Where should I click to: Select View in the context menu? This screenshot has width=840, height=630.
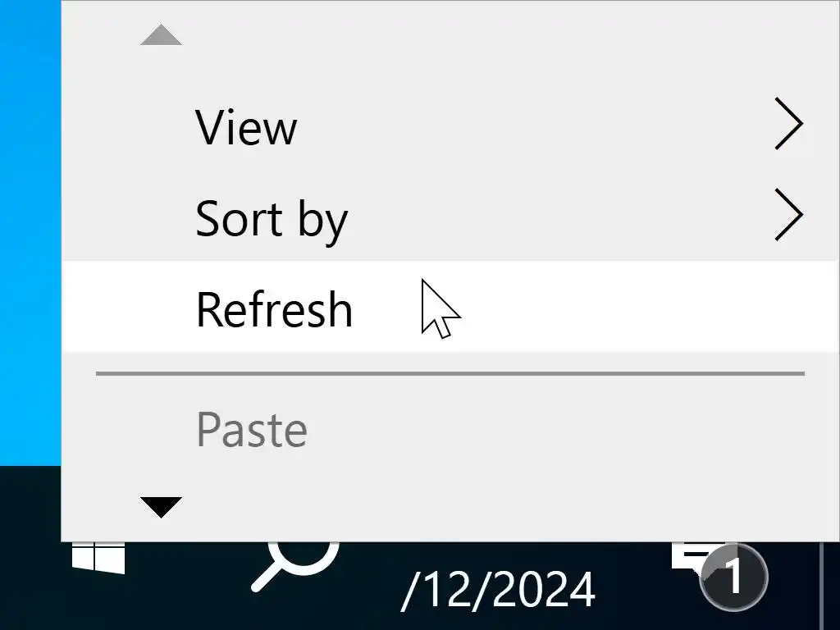click(246, 127)
